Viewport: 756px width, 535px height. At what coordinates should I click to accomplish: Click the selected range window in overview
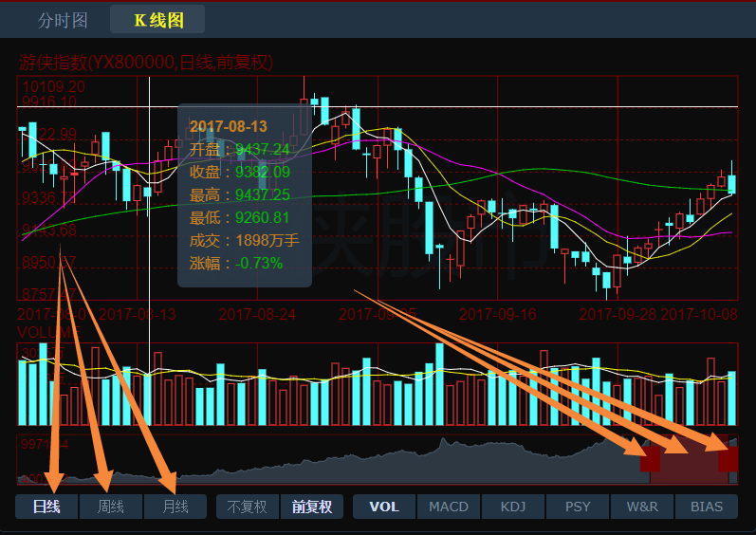(x=690, y=459)
